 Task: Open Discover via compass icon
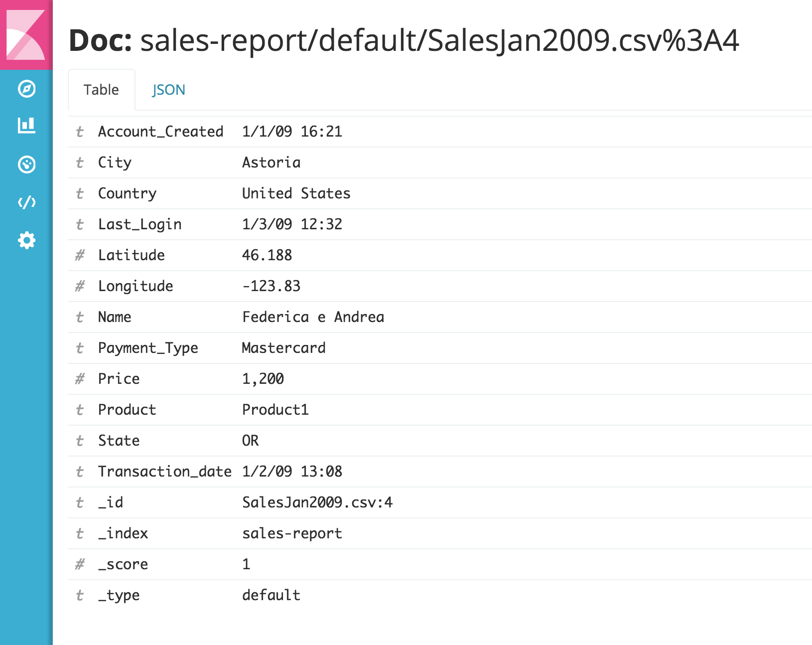tap(26, 89)
